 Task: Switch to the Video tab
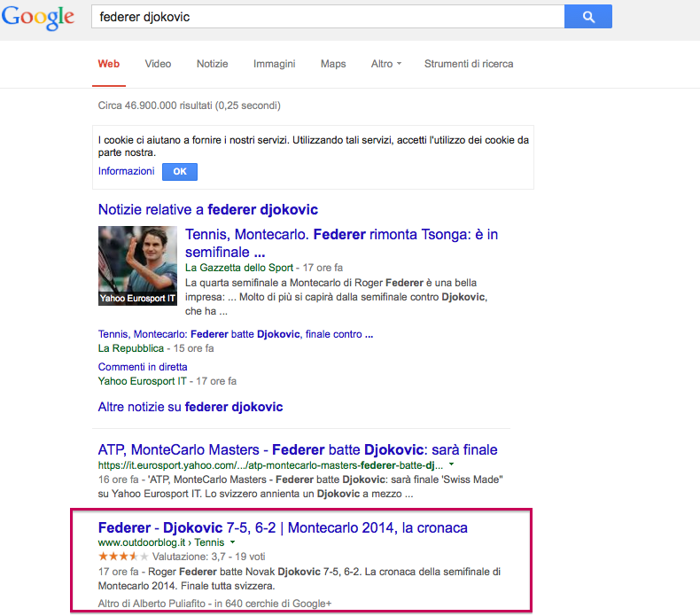(x=158, y=64)
